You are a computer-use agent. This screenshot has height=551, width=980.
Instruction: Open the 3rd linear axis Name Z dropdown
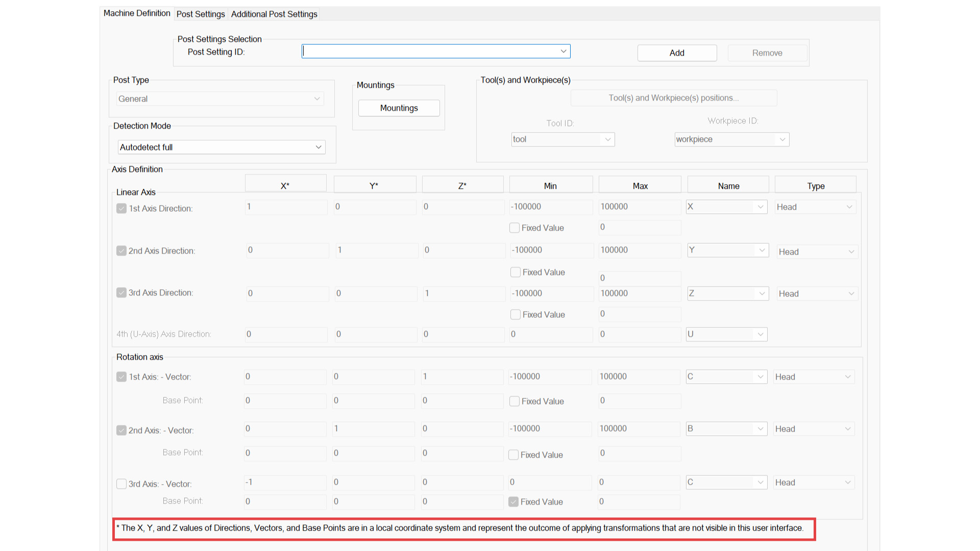(x=728, y=293)
